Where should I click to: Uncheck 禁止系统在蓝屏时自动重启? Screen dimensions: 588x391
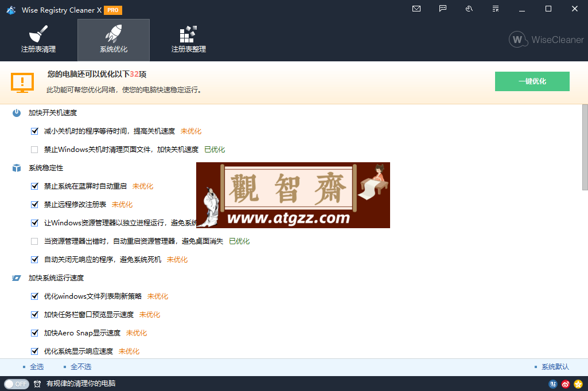pos(34,186)
